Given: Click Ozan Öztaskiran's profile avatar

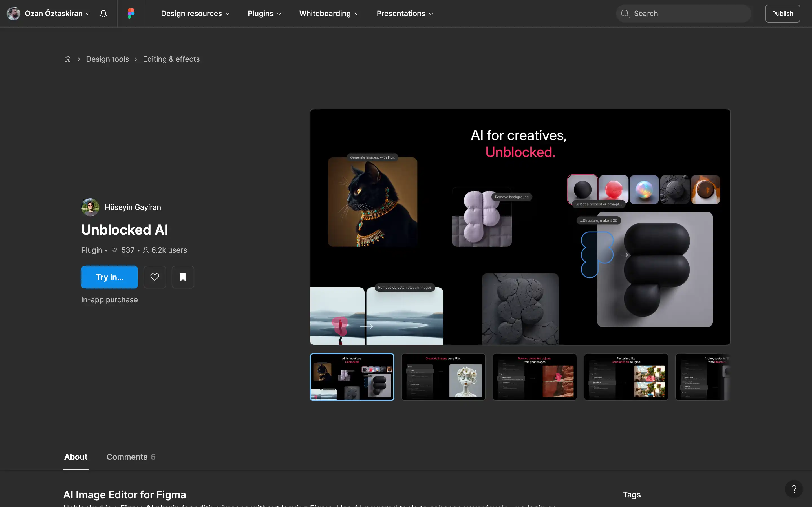Looking at the screenshot, I should coord(13,14).
